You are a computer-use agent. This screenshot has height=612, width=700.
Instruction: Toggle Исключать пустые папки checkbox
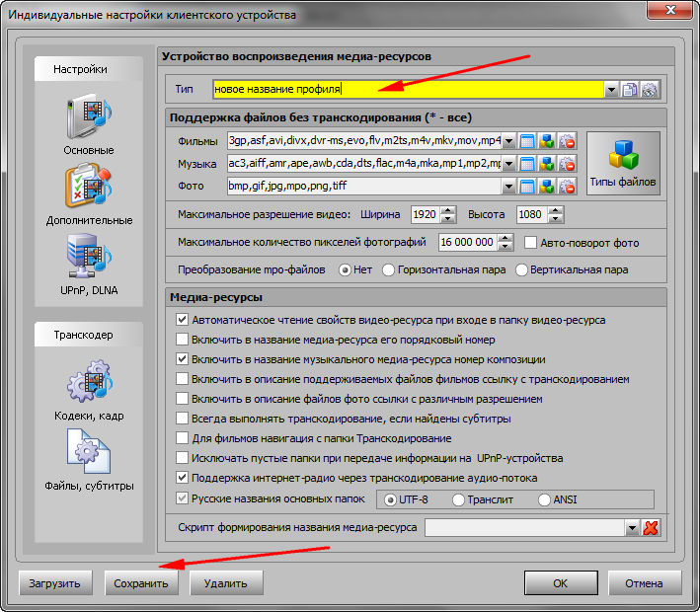182,458
